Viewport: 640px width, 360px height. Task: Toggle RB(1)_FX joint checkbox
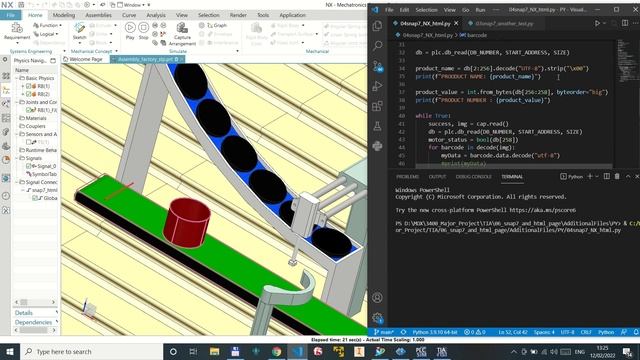click(x=29, y=110)
